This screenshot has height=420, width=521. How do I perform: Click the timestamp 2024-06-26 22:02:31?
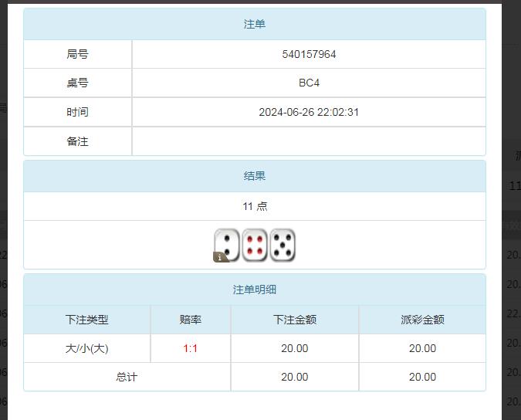click(x=309, y=112)
